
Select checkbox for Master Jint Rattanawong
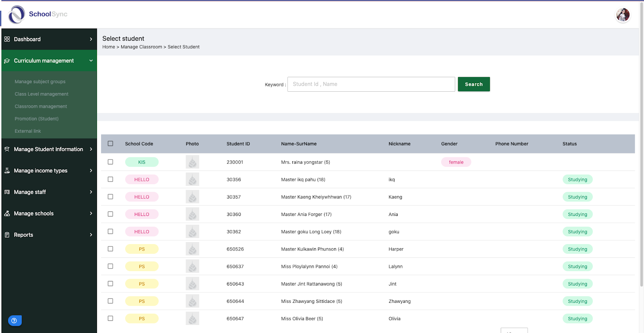[x=110, y=284]
